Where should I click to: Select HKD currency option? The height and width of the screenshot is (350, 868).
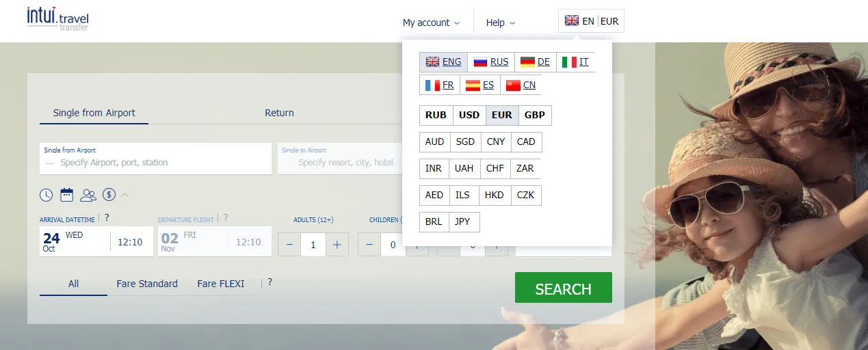495,195
